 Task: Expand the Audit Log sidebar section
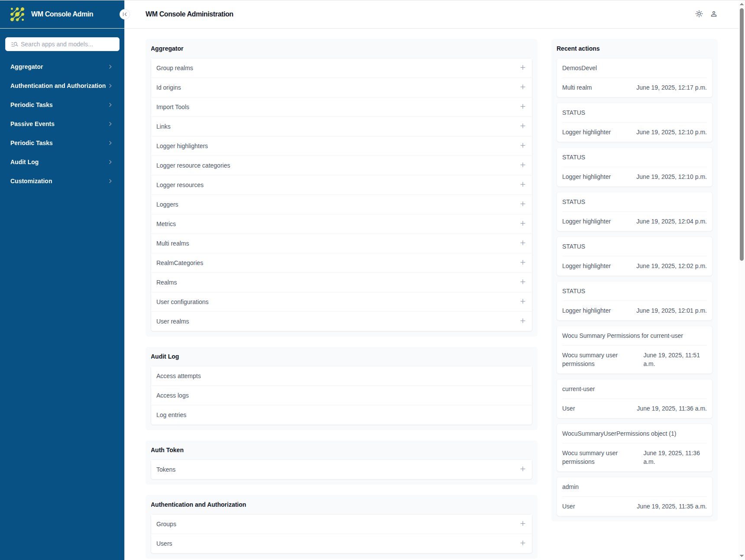click(62, 162)
